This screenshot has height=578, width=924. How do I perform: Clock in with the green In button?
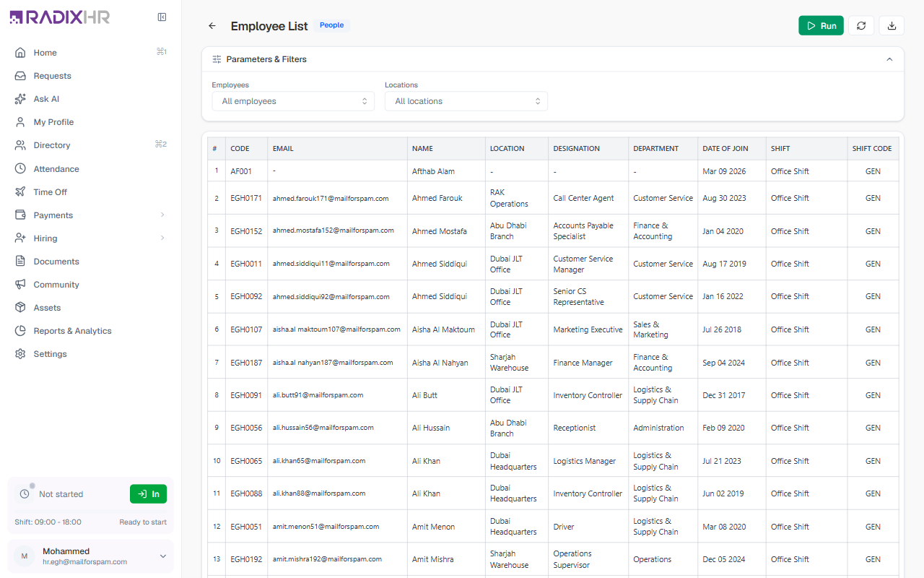[x=148, y=494]
